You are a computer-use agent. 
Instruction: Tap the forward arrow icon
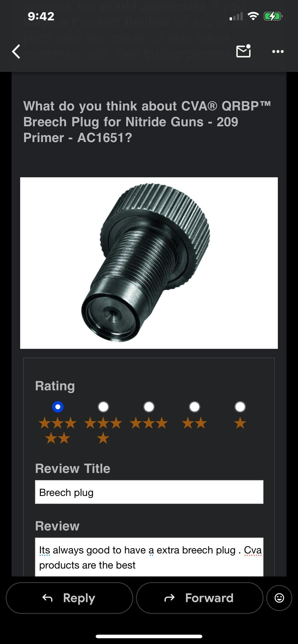point(169,598)
